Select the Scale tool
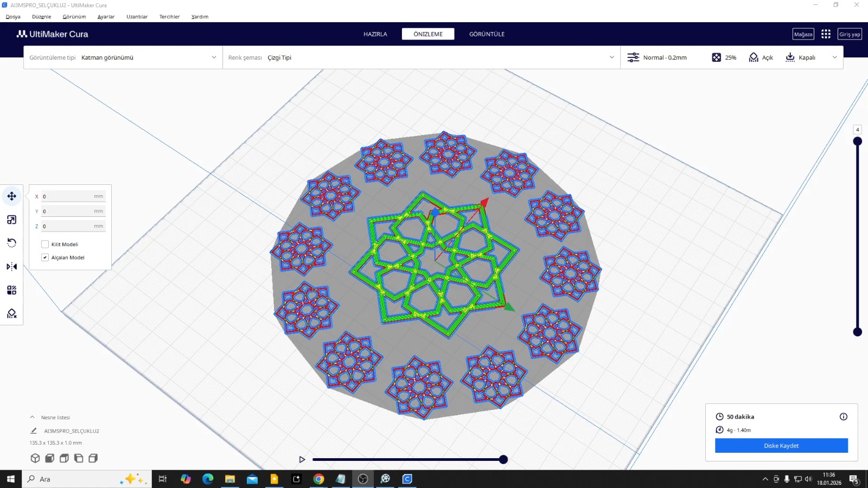Screen dimensions: 868x488 11,220
